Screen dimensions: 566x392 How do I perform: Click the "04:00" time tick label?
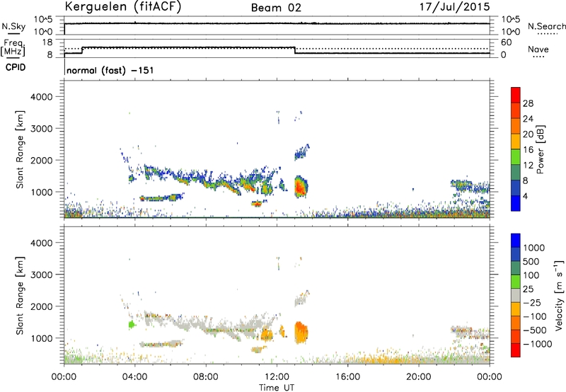[x=134, y=377]
